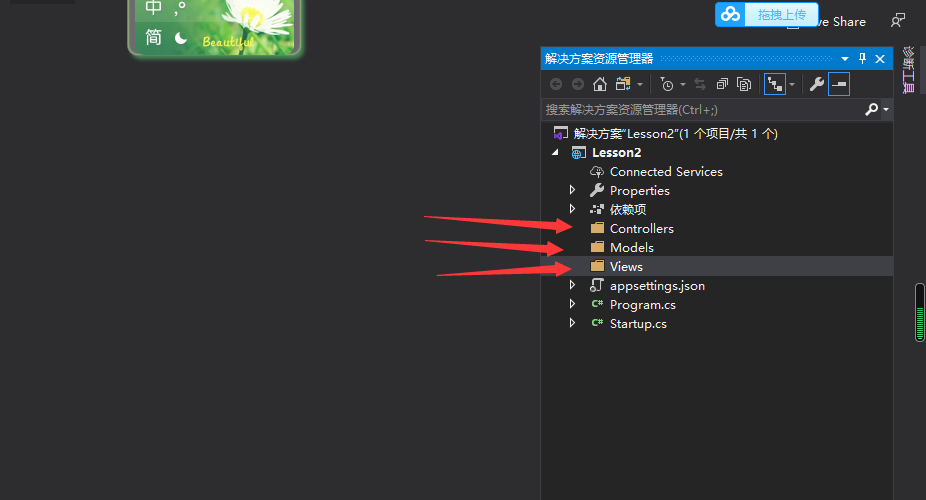Click the Solution Explorer search box

pyautogui.click(x=703, y=110)
